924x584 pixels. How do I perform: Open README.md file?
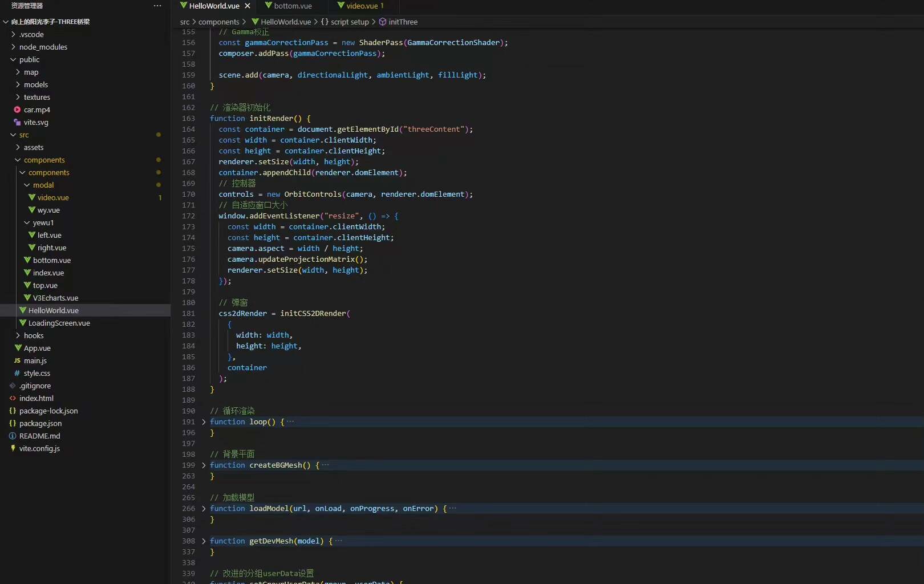(39, 436)
